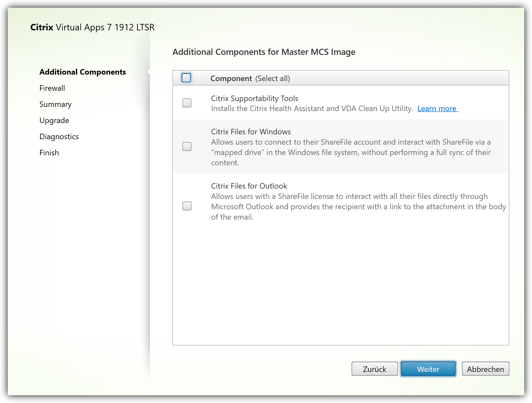532x403 pixels.
Task: Check the Citrix Files for Windows checkbox
Action: (x=187, y=147)
